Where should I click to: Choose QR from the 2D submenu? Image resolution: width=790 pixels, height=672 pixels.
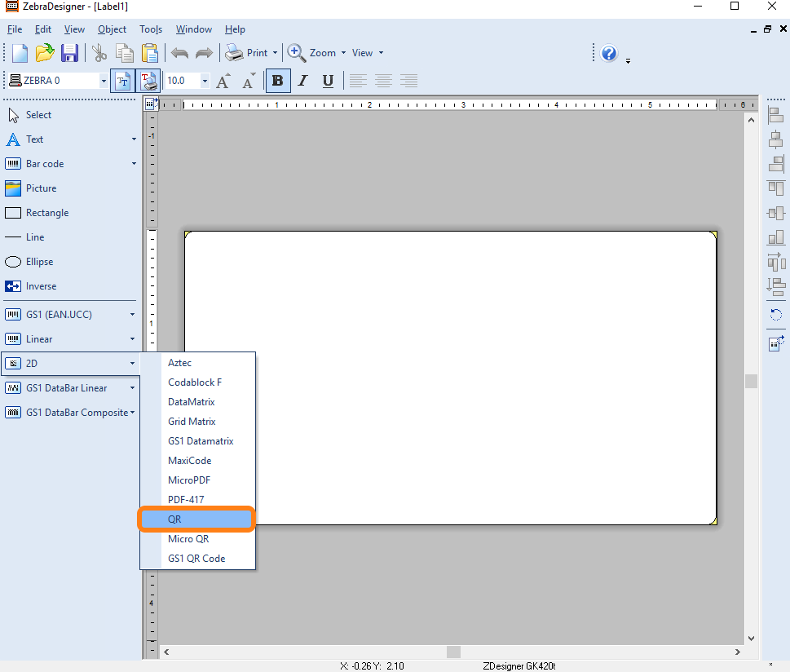(196, 519)
